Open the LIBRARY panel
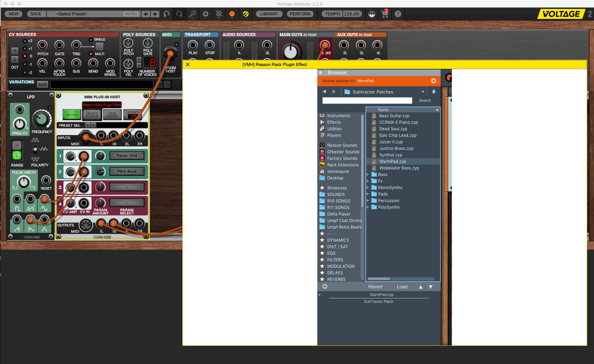Image resolution: width=594 pixels, height=364 pixels. [x=269, y=14]
